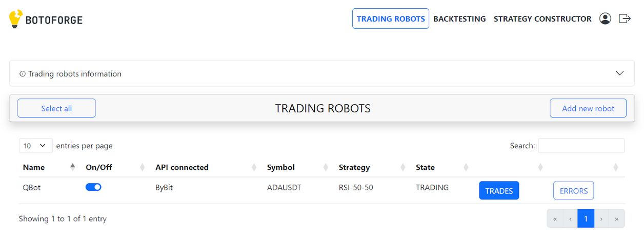Sort by State column arrow
Viewport: 644px width, 237px height.
[466, 167]
